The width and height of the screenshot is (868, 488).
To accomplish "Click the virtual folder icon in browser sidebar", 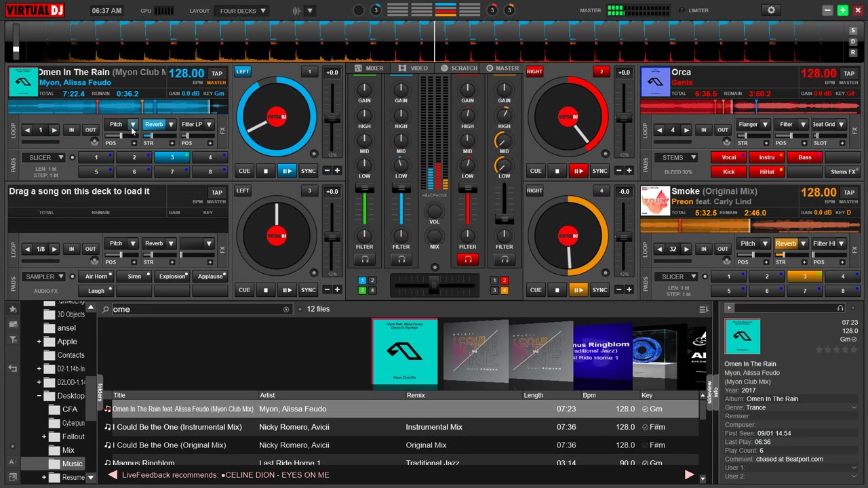I will 12,324.
